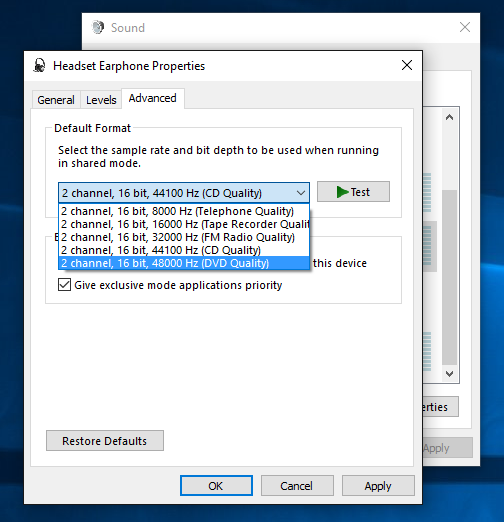The width and height of the screenshot is (504, 522).
Task: Click the scroll down arrow in Sound list
Action: pyautogui.click(x=449, y=374)
